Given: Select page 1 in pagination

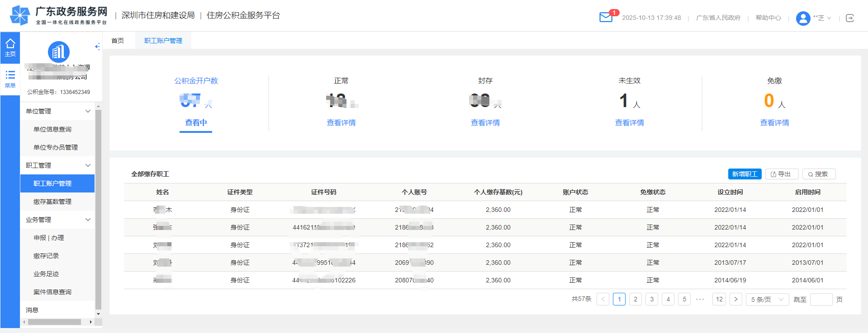Looking at the screenshot, I should click(x=619, y=299).
